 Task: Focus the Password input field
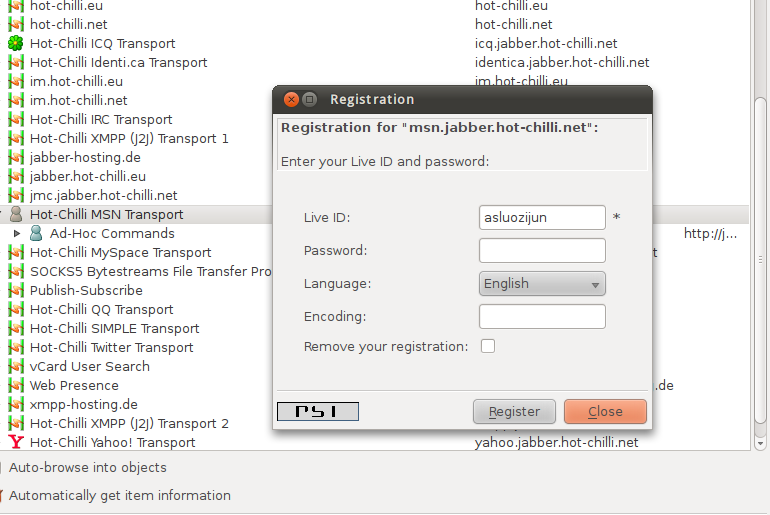click(542, 251)
